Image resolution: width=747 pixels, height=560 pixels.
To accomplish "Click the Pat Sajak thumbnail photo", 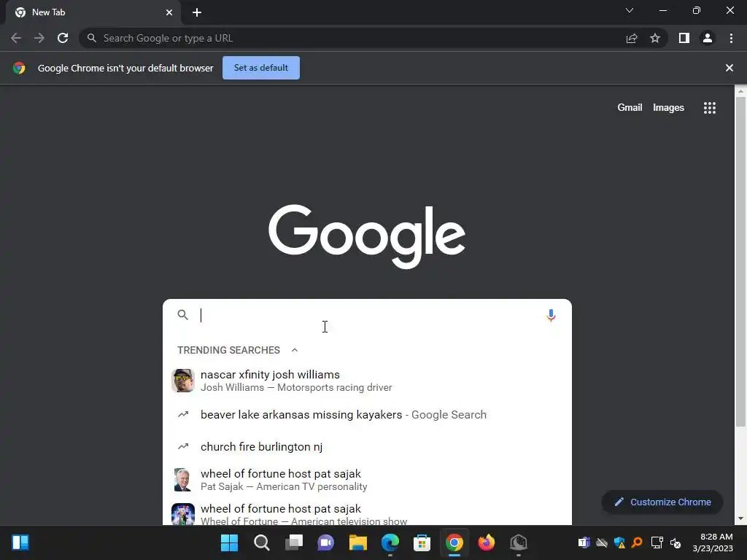I will (x=183, y=480).
